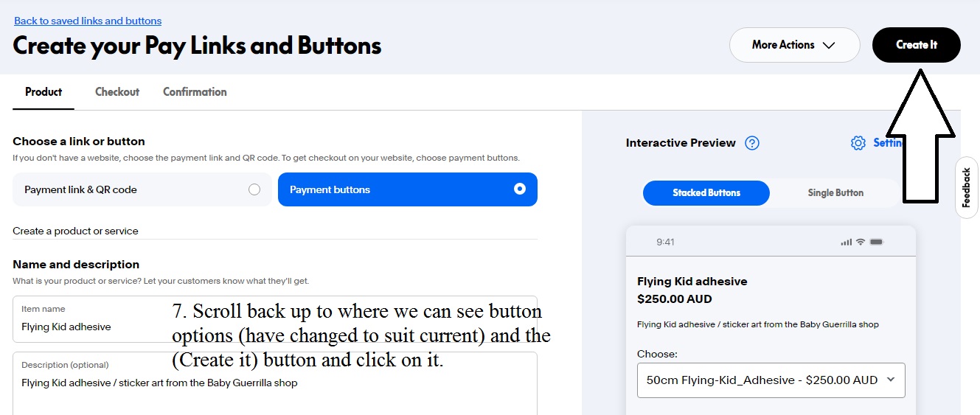Click the signal bars icon in preview
980x415 pixels.
(x=847, y=242)
